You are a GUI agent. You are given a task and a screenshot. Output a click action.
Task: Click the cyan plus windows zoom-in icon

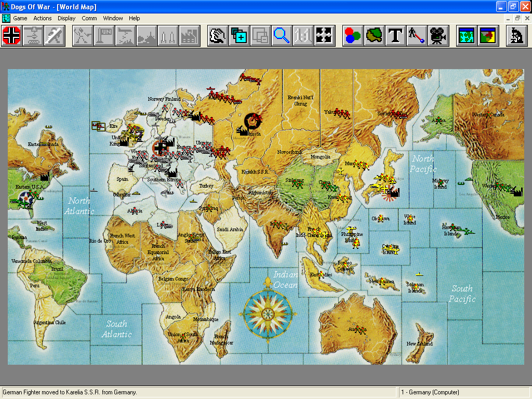[x=239, y=36]
